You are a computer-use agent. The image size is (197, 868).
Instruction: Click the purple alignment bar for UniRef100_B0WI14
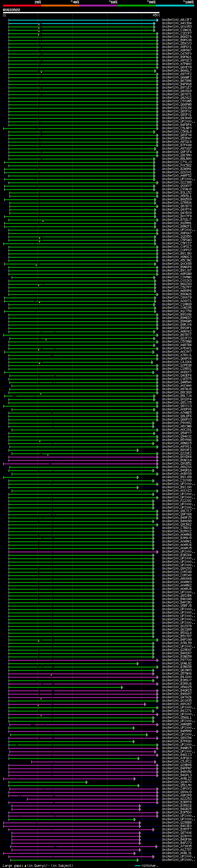coord(83,460)
